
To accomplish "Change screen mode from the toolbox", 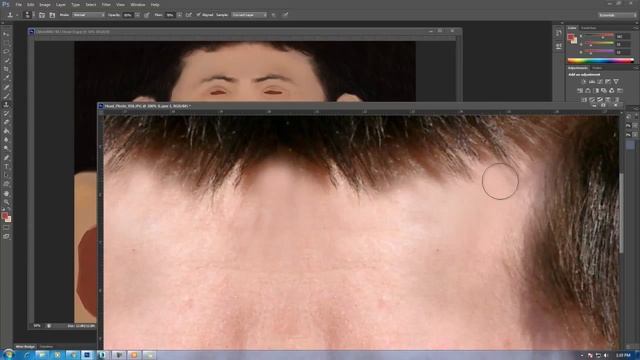I will (6, 236).
